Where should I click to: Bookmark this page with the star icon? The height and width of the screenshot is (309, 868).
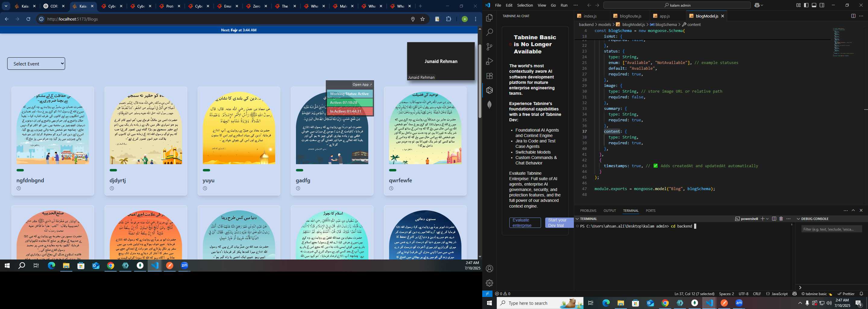pyautogui.click(x=423, y=19)
